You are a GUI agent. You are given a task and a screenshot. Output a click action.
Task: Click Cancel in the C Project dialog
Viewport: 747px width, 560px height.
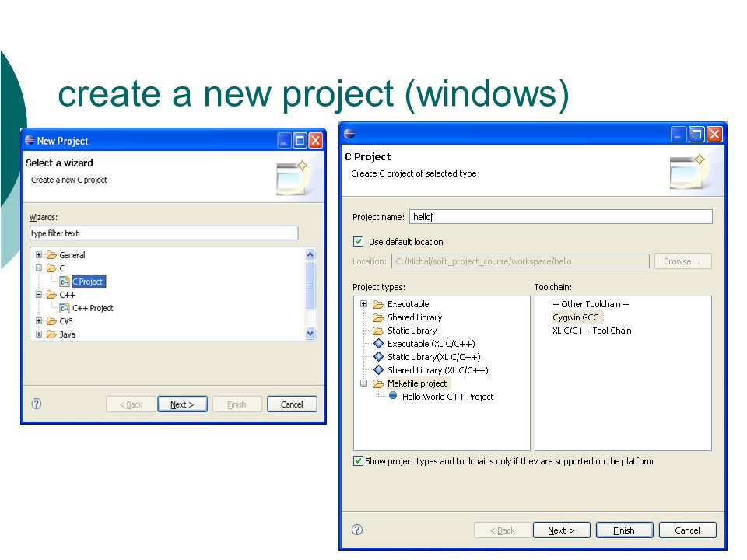coord(687,530)
